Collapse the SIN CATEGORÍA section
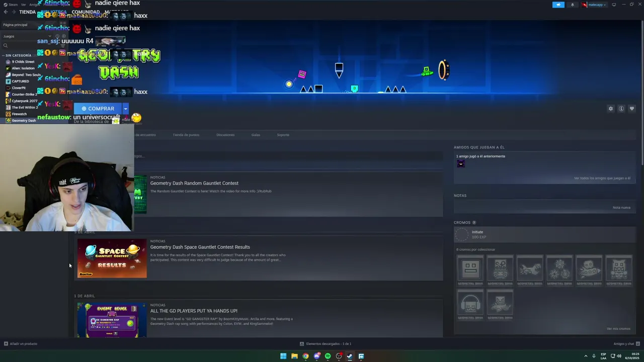 coord(18,55)
